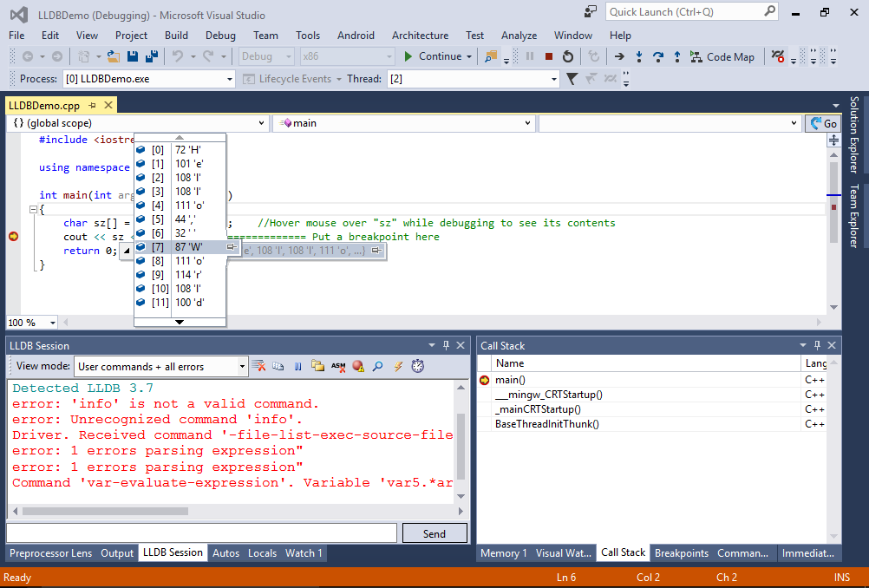Toggle pin on LLDBDemo.cpp tab
Viewport: 869px width, 588px height.
[x=93, y=105]
